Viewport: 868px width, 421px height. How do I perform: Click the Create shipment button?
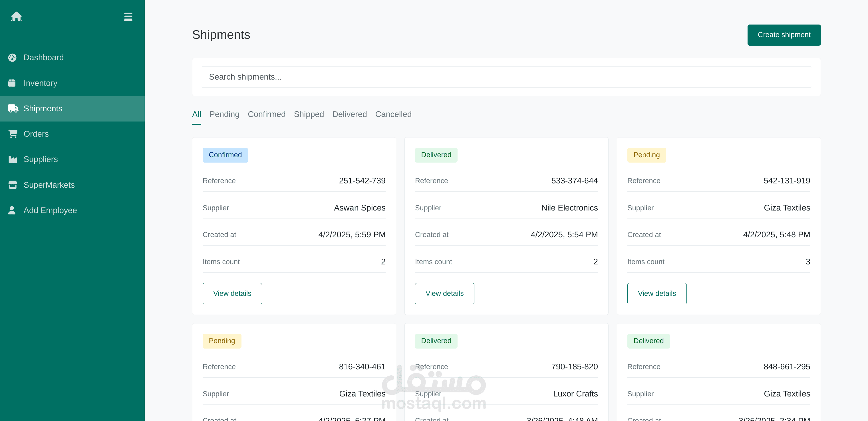click(x=784, y=35)
